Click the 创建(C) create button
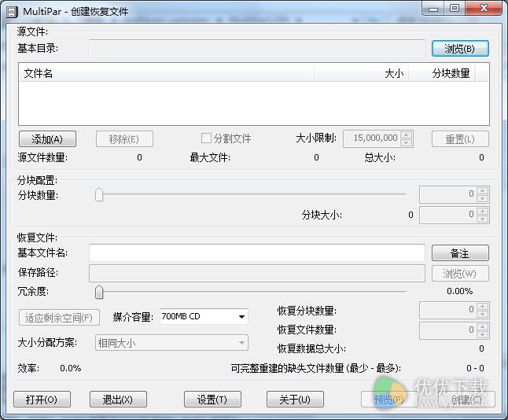 [466, 400]
